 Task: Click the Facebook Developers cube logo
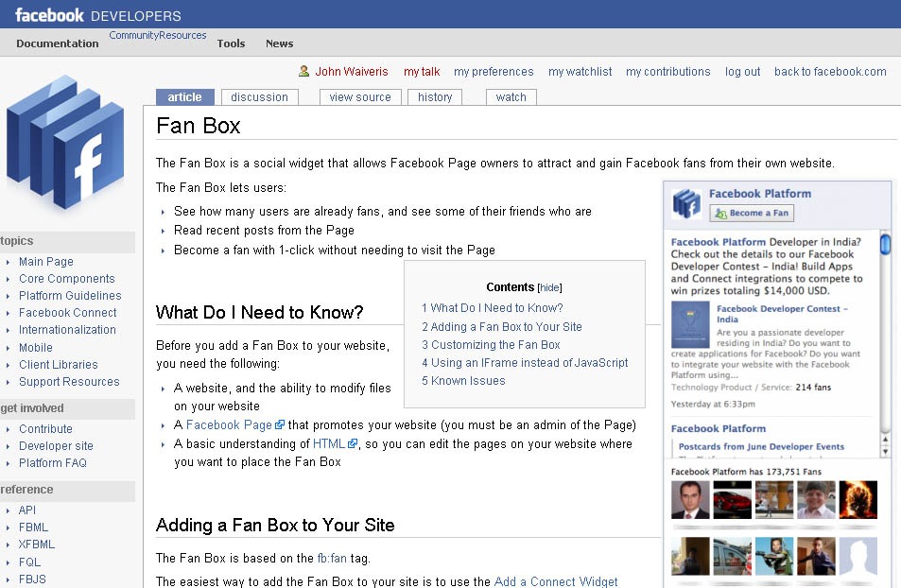(x=65, y=142)
